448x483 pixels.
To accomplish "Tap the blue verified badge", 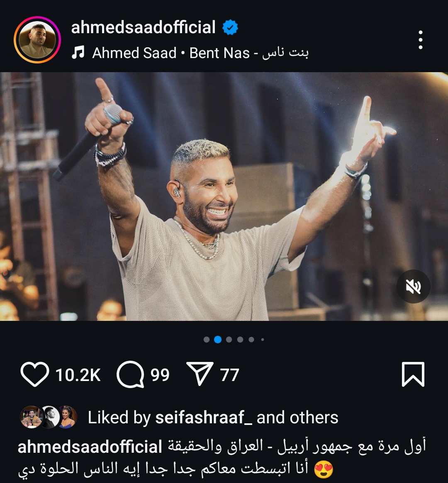I will pos(230,27).
